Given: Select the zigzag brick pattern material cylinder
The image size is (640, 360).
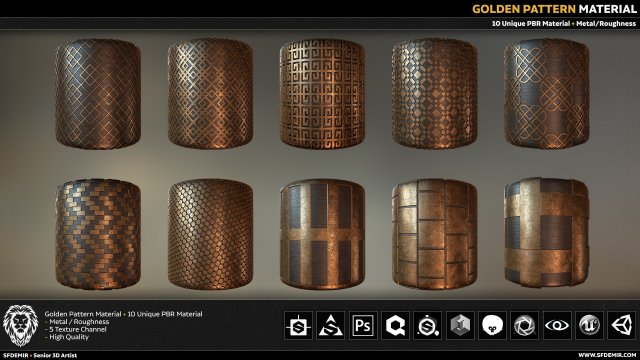Looking at the screenshot, I should tap(98, 234).
